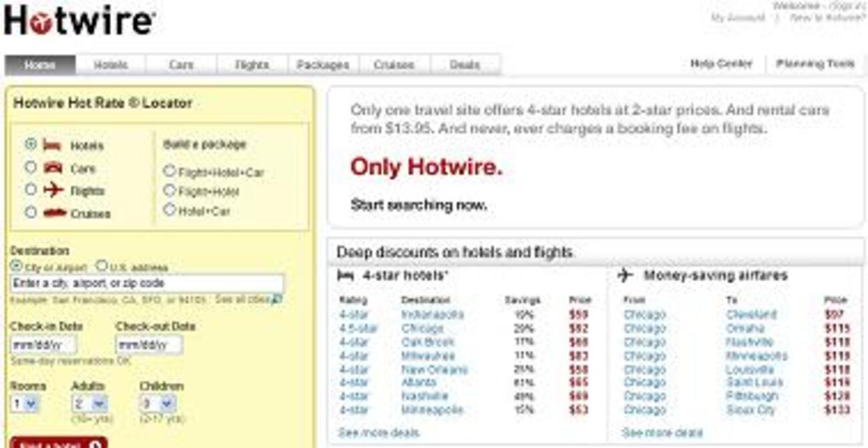Click the airplane icon next to Flights
The height and width of the screenshot is (448, 868).
click(x=53, y=190)
